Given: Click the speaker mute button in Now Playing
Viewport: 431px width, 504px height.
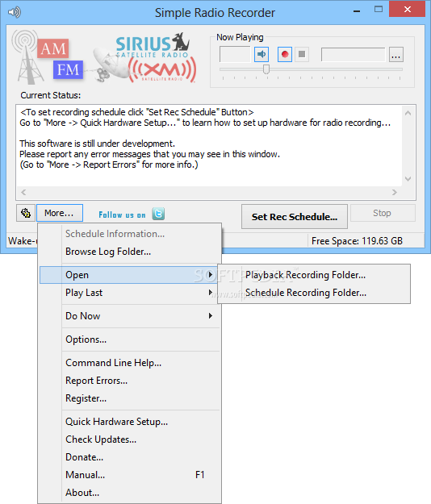Looking at the screenshot, I should click(x=262, y=54).
